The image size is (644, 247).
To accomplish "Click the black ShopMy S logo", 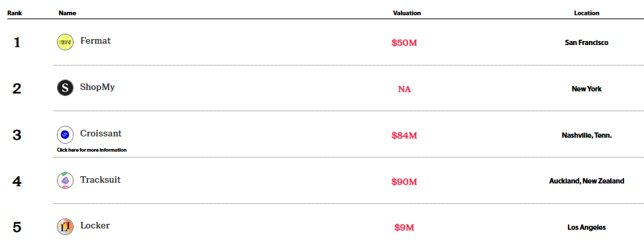I will point(66,88).
